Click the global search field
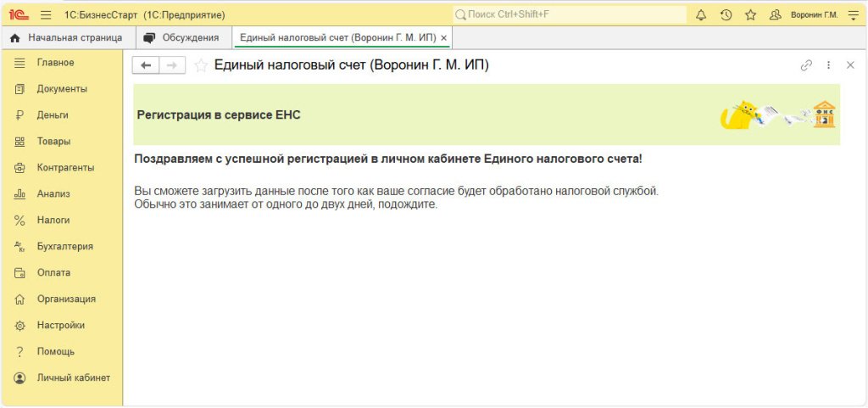The height and width of the screenshot is (408, 868). pos(570,14)
